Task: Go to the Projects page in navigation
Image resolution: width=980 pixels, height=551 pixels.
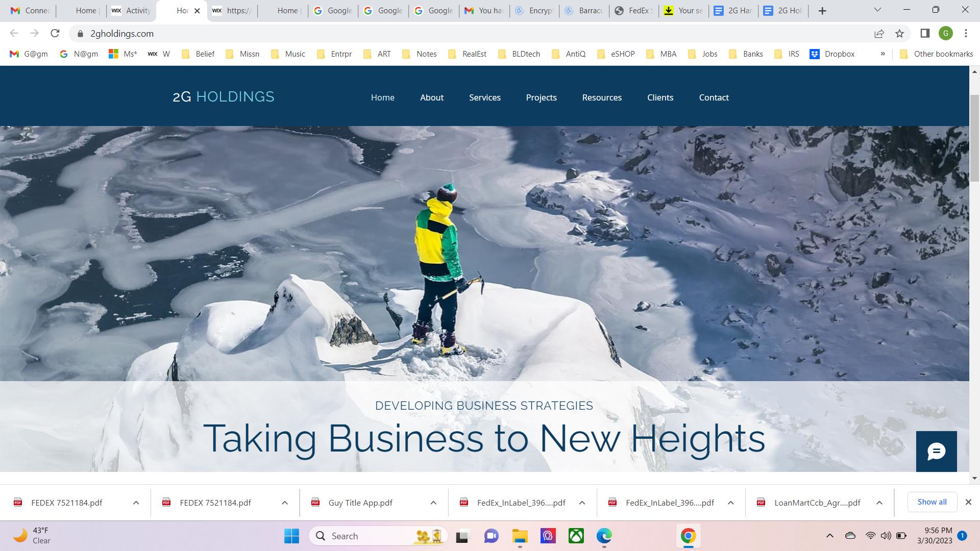Action: click(x=541, y=97)
